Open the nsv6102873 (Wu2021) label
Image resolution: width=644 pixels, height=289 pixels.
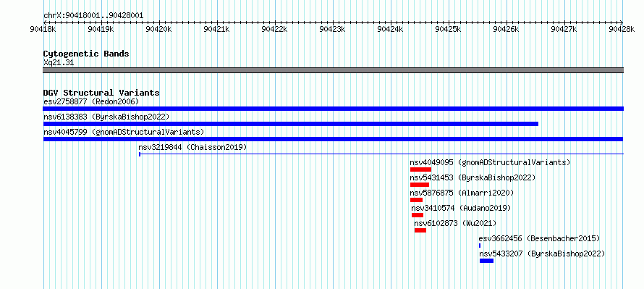point(455,223)
